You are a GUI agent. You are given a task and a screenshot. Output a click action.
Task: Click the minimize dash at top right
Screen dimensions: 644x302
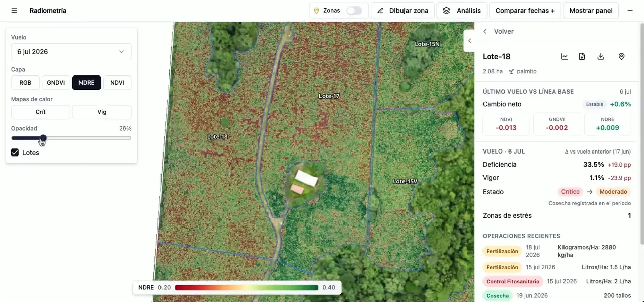click(x=630, y=11)
